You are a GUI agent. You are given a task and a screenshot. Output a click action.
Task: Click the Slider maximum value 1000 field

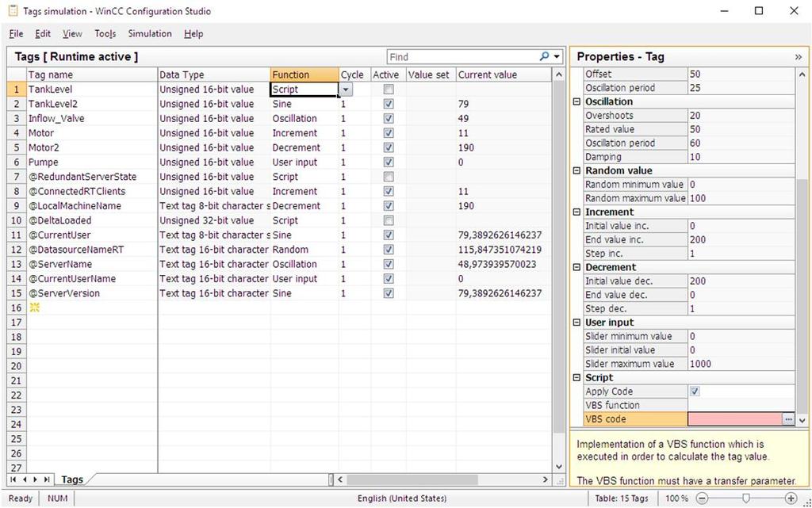(x=741, y=364)
